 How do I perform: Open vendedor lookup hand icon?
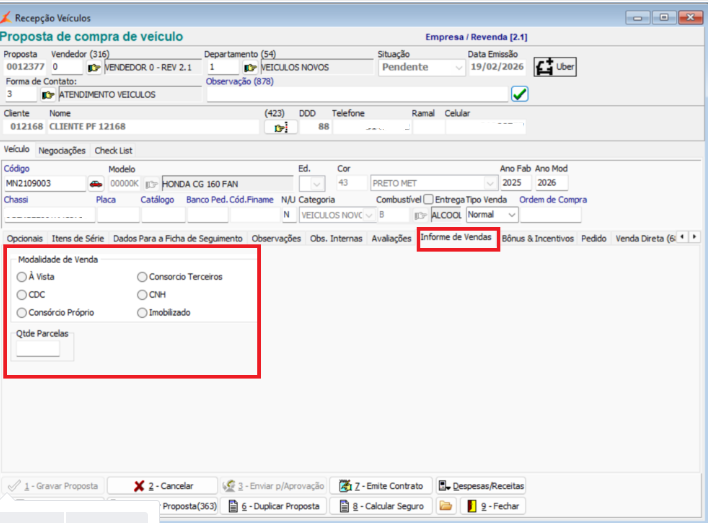coord(94,68)
